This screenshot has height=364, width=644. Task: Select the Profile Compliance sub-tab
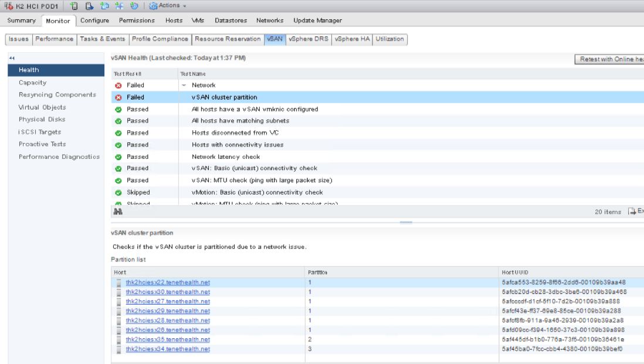(160, 39)
